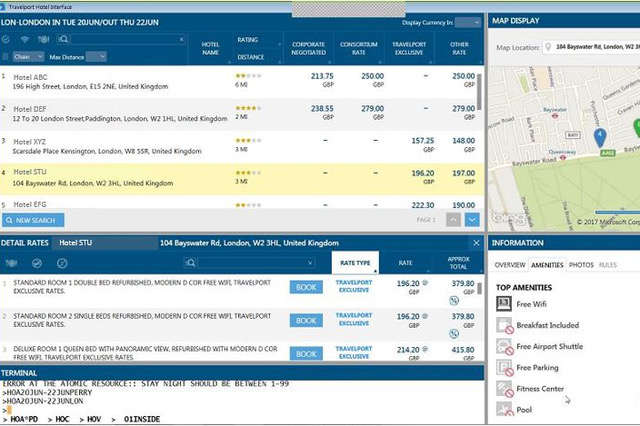This screenshot has width=640, height=426.
Task: Click the map zoom slider bar
Action: coord(617,212)
